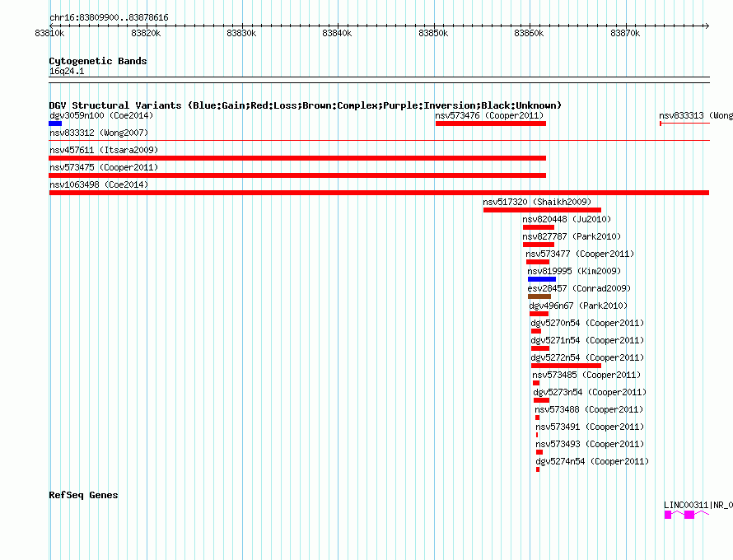Click the 83850k ruler position
The image size is (733, 560).
tap(433, 33)
